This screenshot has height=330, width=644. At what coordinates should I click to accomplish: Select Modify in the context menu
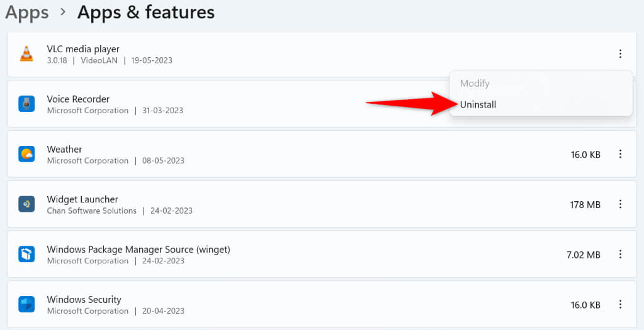coord(475,83)
